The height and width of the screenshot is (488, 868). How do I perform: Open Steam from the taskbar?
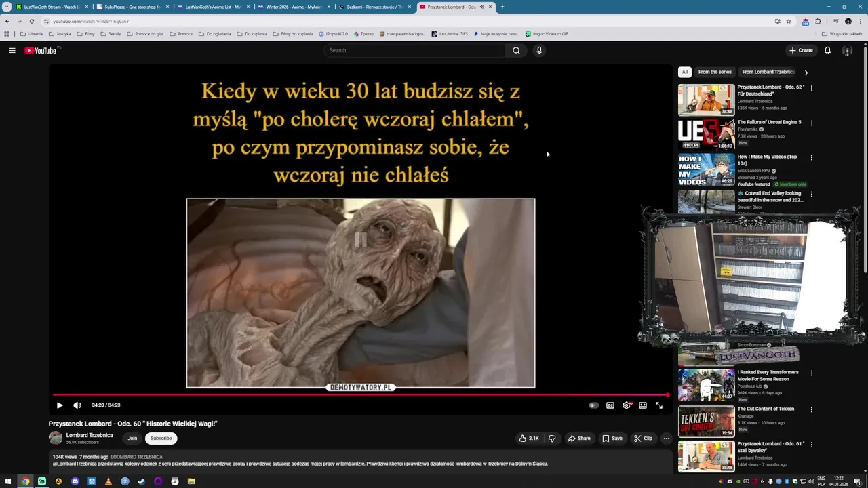point(141,481)
